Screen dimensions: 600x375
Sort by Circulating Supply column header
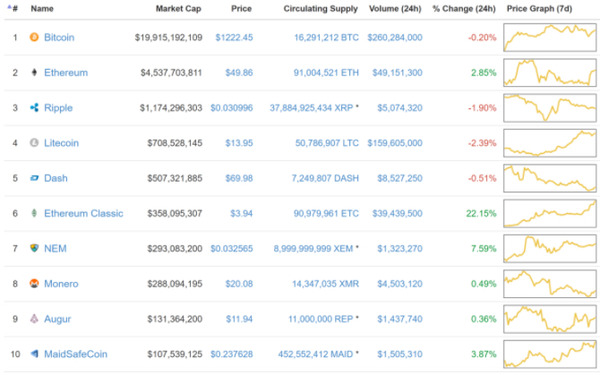pos(321,8)
